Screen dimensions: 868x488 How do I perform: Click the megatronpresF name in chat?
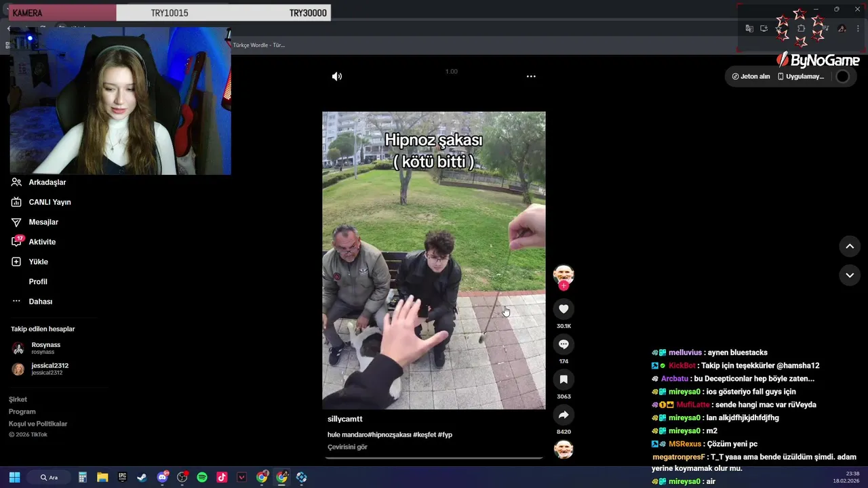coord(679,457)
